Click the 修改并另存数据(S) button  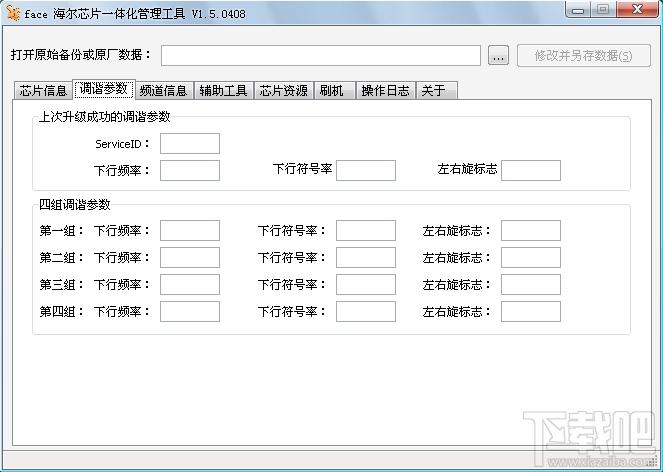(x=584, y=55)
